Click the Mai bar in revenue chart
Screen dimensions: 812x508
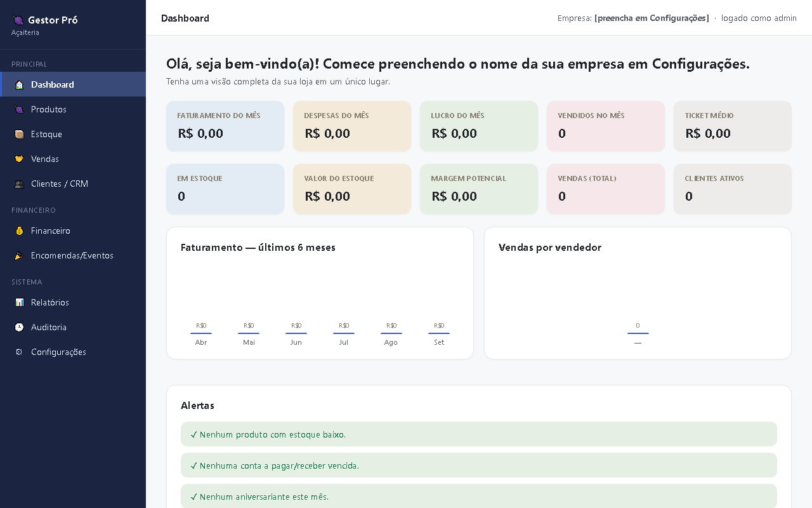pos(249,333)
